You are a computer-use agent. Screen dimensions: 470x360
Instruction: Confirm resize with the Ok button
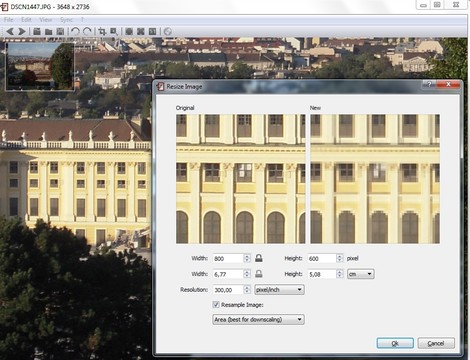395,343
